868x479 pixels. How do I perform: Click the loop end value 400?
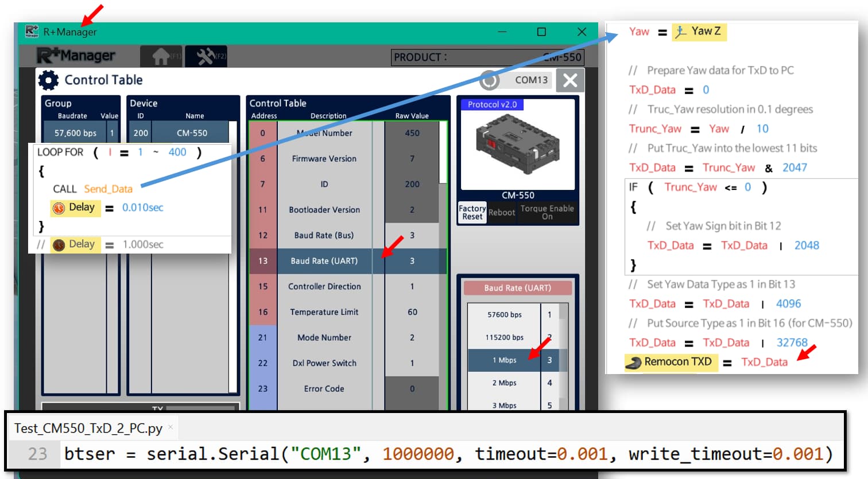[x=177, y=152]
